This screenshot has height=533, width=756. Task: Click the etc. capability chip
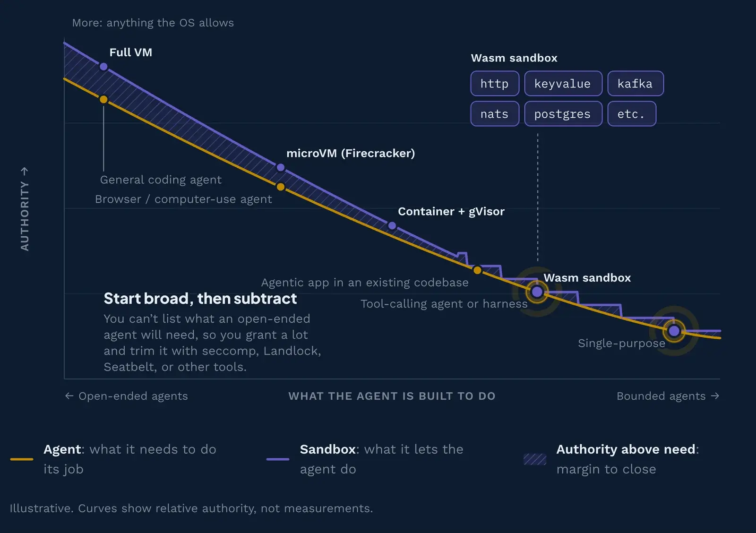click(x=632, y=114)
